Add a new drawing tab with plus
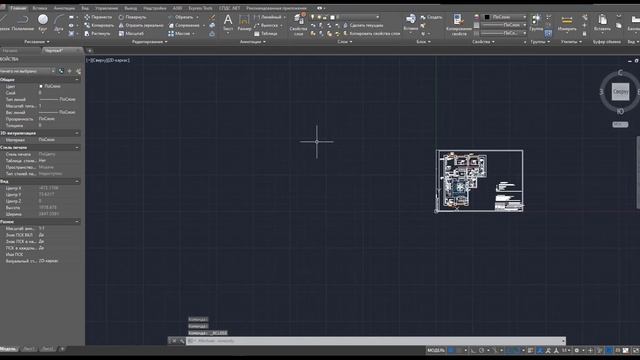Screen dimensions: 640x360 90,51
